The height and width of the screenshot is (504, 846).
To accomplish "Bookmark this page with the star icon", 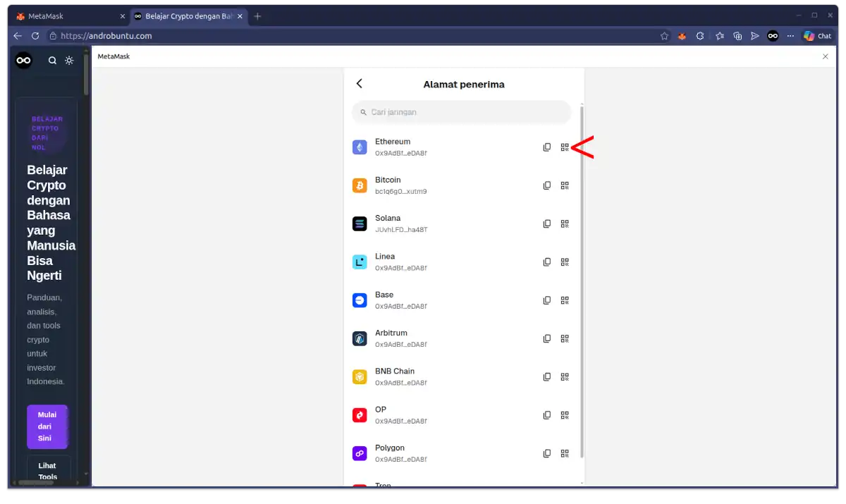I will pyautogui.click(x=664, y=36).
